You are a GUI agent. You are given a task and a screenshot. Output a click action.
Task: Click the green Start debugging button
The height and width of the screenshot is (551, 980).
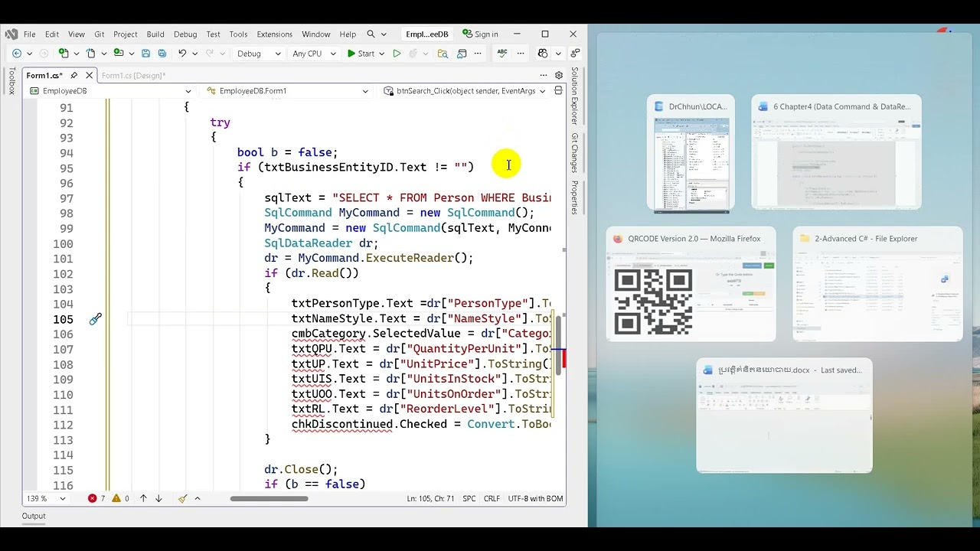361,54
